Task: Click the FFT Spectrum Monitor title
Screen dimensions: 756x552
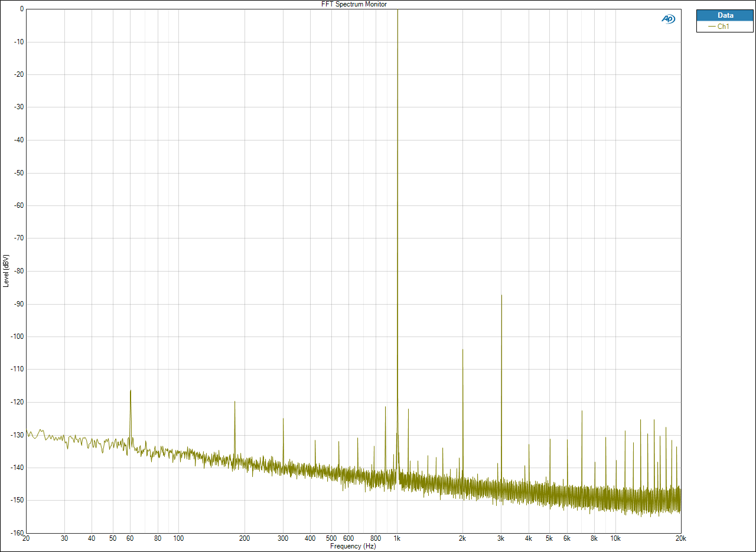Action: click(353, 4)
